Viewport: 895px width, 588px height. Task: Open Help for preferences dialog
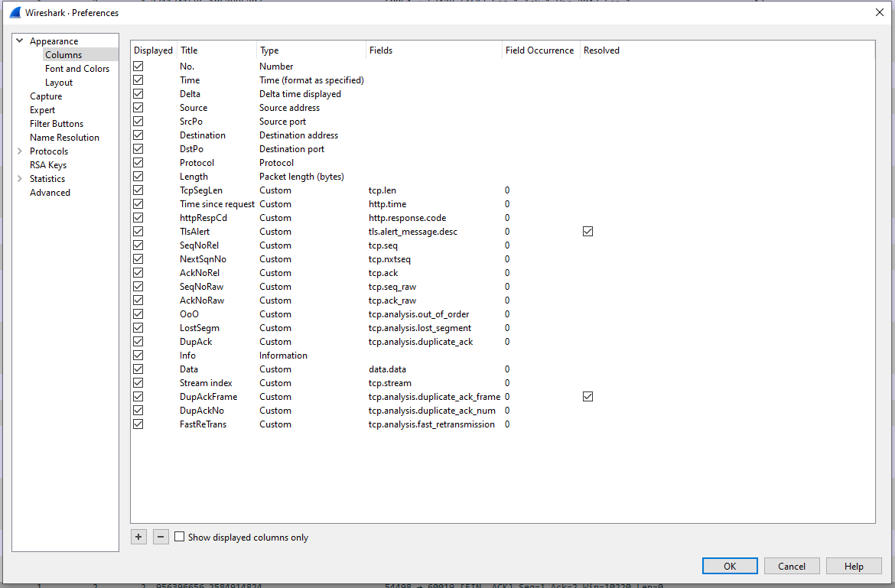[854, 566]
